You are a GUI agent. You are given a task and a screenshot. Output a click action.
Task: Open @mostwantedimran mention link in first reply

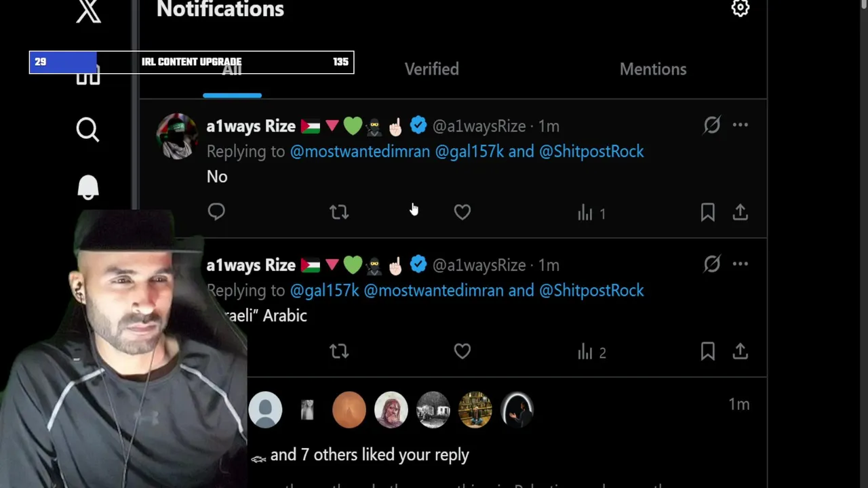click(x=360, y=151)
